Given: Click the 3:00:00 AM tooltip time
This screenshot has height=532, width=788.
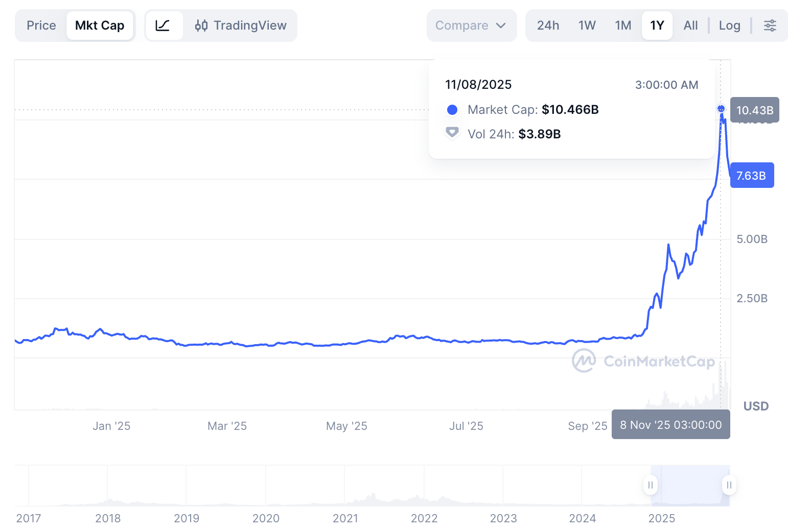Looking at the screenshot, I should (x=666, y=85).
